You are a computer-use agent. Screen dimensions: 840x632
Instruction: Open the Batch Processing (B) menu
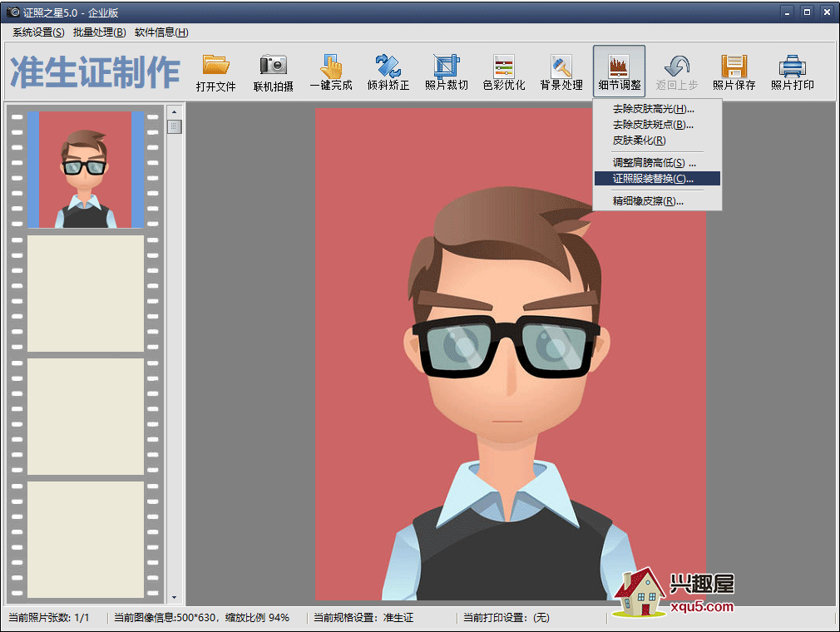coord(99,32)
